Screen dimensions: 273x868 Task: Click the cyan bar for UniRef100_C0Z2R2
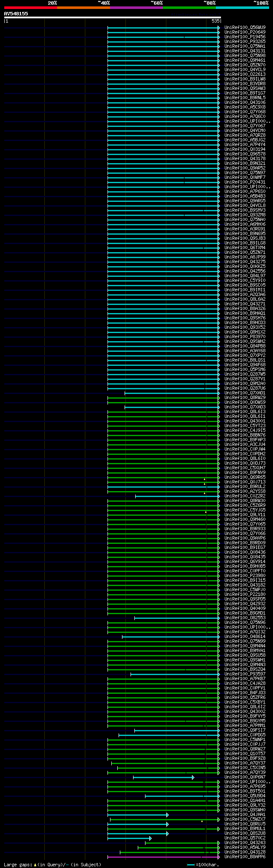point(178,496)
